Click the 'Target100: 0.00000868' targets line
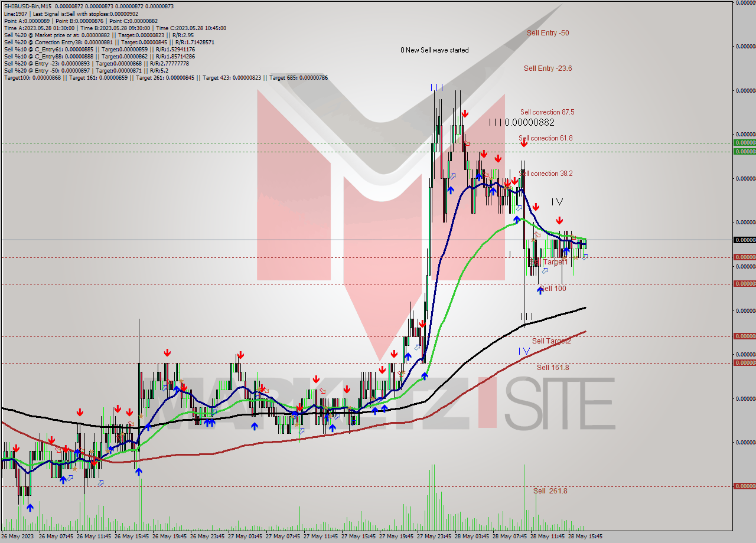756x543 pixels. pos(165,77)
